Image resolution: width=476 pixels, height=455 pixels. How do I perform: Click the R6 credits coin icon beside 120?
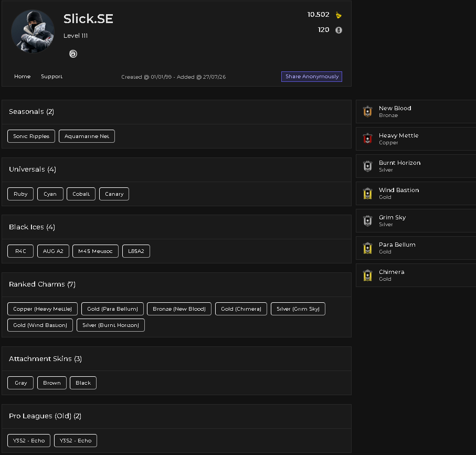pos(339,30)
